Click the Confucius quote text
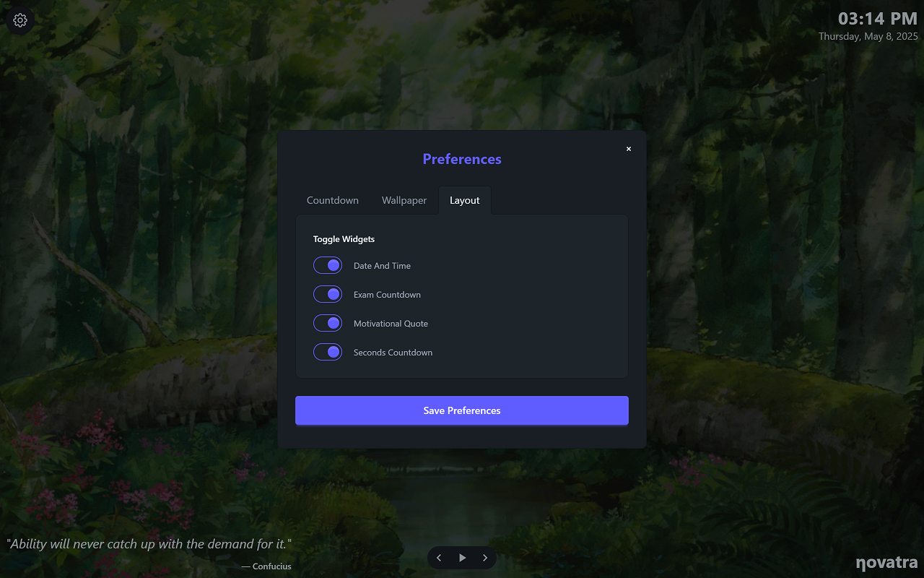This screenshot has height=578, width=924. click(x=149, y=544)
